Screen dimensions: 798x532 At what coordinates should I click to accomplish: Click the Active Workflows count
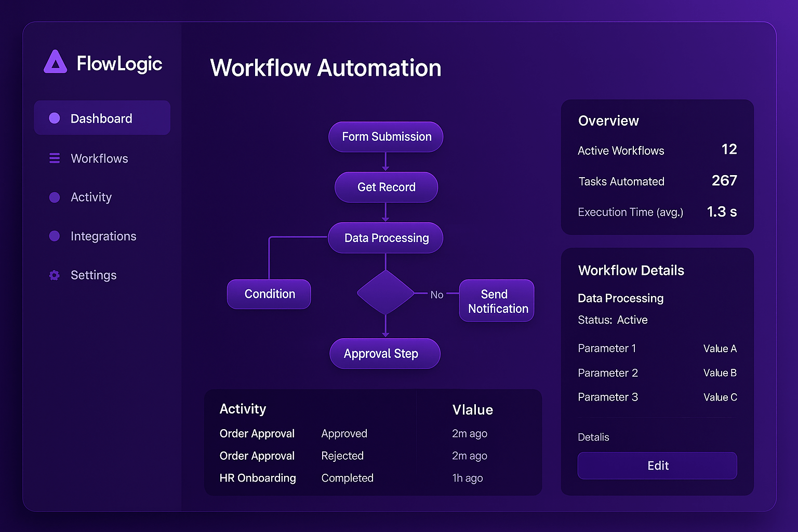point(729,150)
